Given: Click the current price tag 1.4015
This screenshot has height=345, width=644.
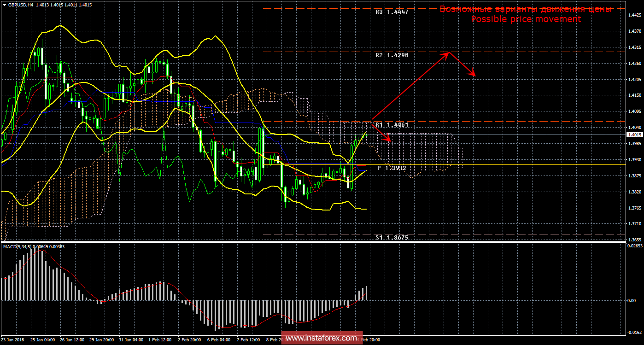Looking at the screenshot, I should tap(634, 135).
